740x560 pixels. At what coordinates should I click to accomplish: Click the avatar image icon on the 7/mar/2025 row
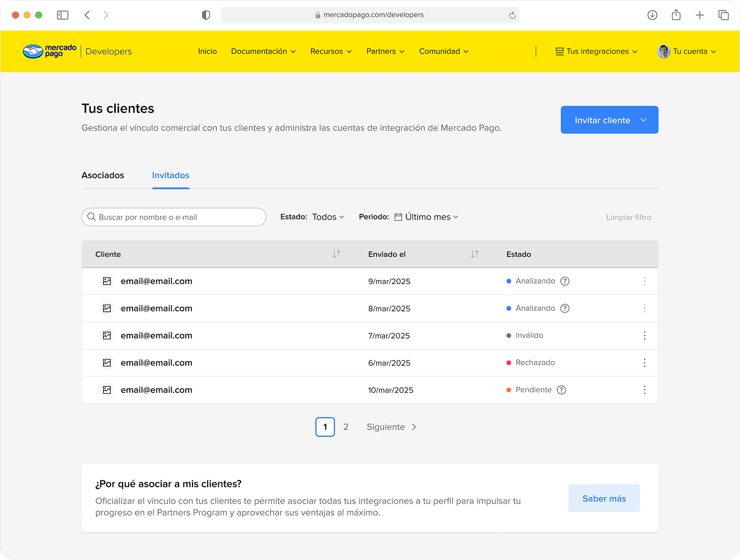tap(107, 335)
